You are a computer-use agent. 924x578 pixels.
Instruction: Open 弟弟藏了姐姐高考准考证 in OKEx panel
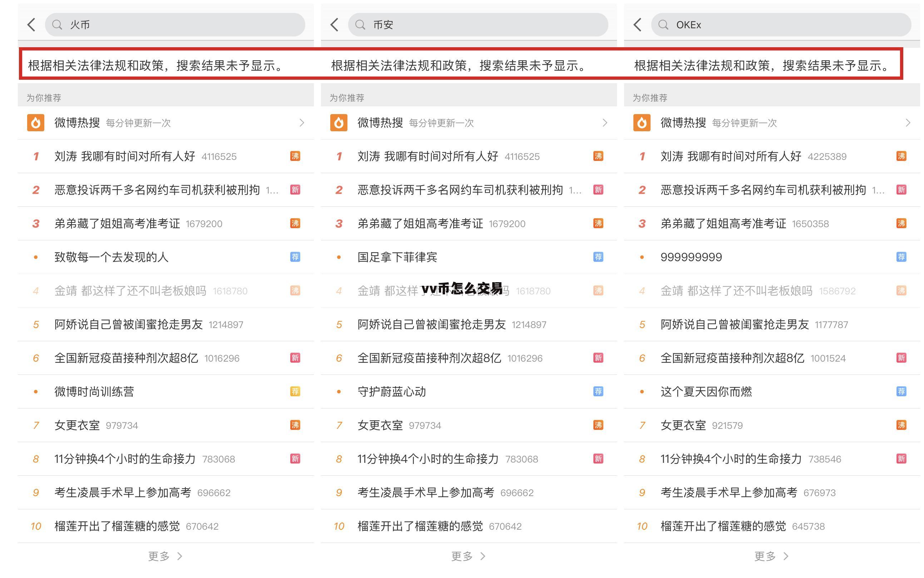pyautogui.click(x=723, y=224)
